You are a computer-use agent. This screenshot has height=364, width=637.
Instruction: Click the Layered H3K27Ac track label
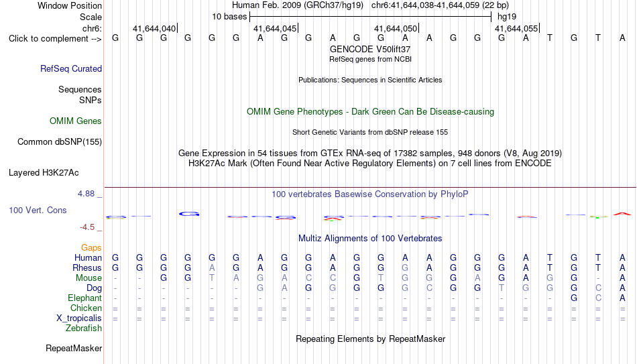(44, 173)
